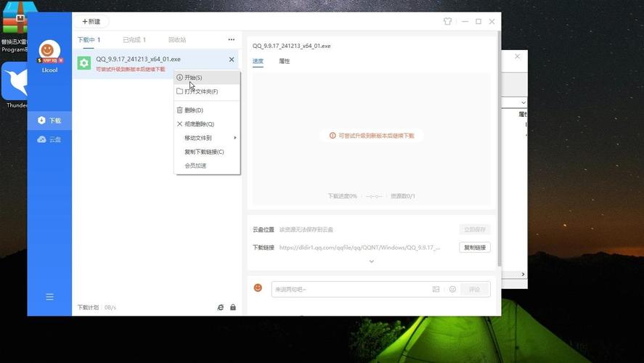
Task: Choose 删除(D) in the context menu
Action: [x=207, y=110]
